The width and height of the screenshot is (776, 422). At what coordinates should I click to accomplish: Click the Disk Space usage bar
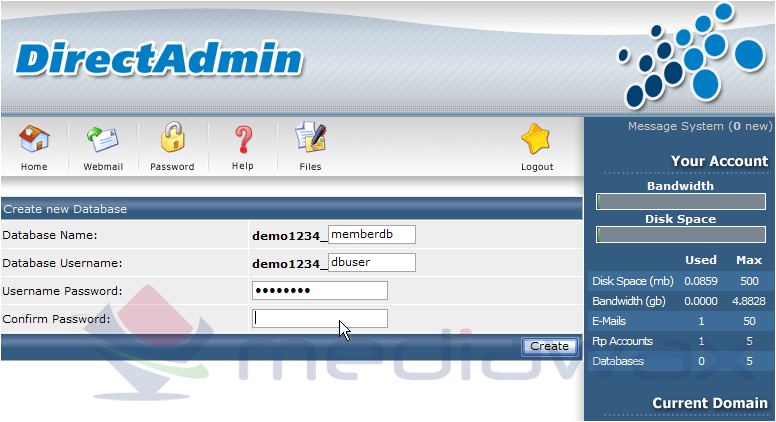[x=681, y=234]
